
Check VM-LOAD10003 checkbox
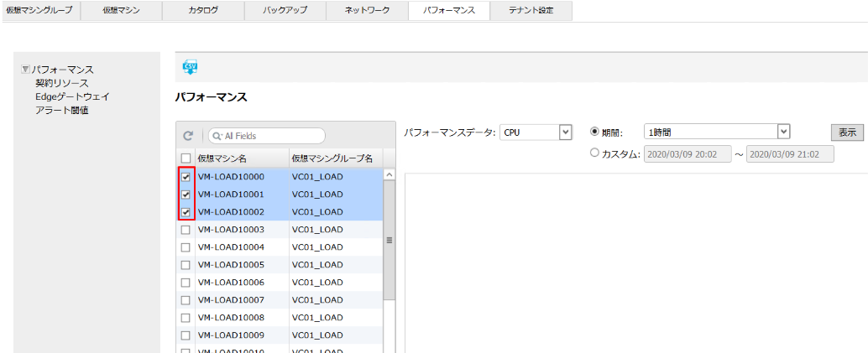[186, 230]
